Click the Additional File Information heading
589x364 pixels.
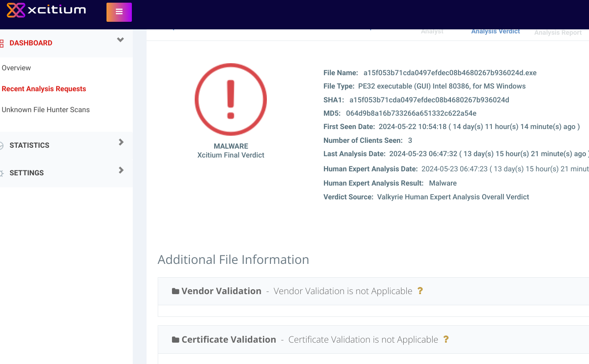coord(233,260)
